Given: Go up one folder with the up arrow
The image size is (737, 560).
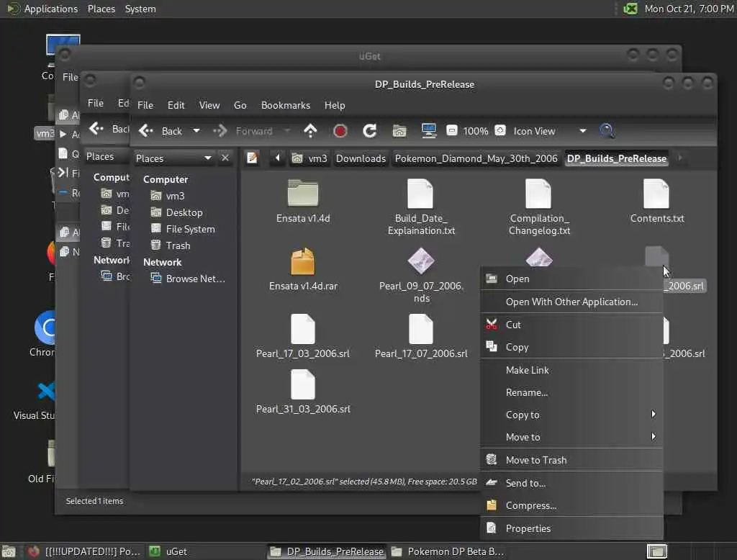Looking at the screenshot, I should point(310,131).
